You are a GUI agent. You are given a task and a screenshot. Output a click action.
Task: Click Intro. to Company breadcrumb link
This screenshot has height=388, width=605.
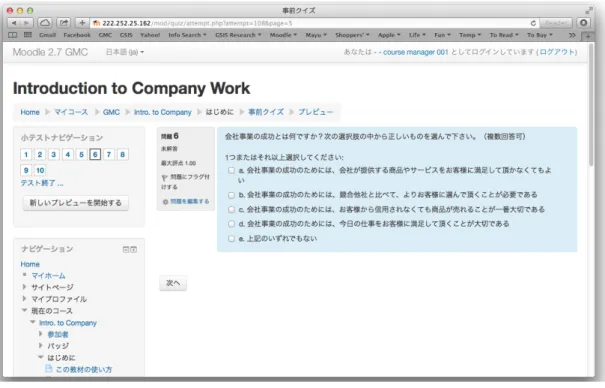[x=162, y=112]
